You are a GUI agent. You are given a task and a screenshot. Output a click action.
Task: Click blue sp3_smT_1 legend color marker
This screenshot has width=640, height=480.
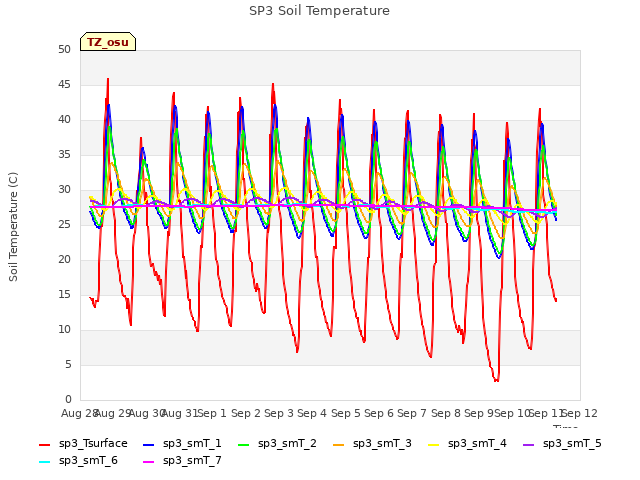coord(149,444)
